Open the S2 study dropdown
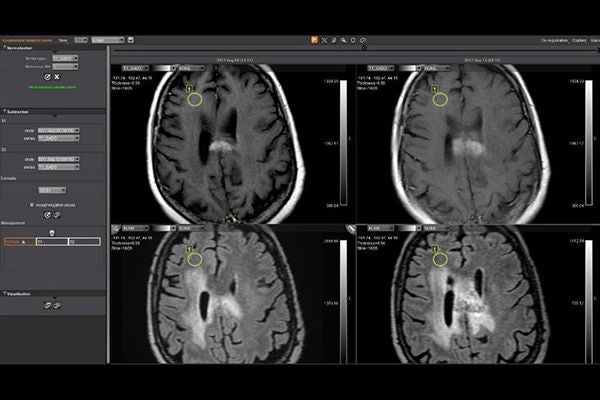This screenshot has width=600, height=400. coord(59,159)
